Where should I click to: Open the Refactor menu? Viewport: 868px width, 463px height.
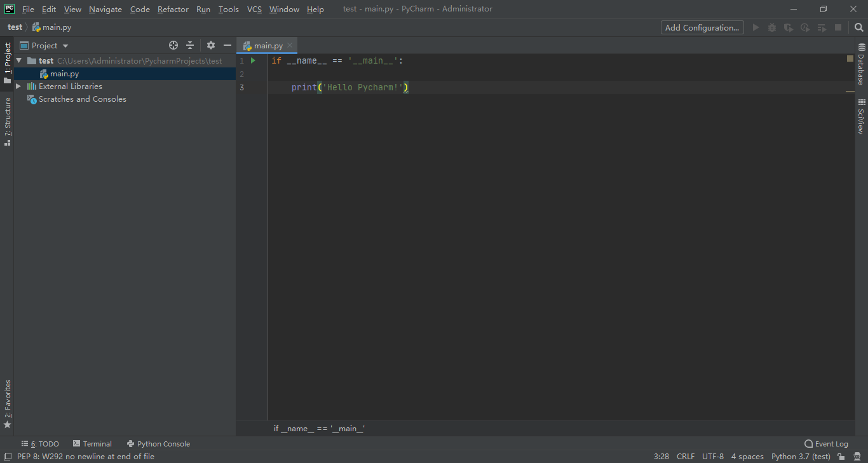pos(173,9)
